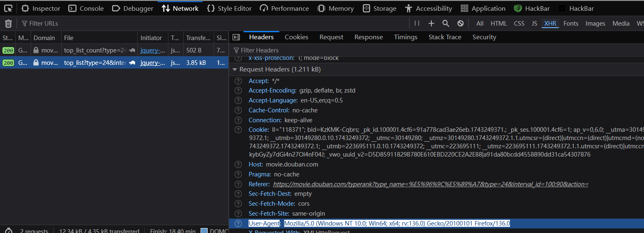This screenshot has height=233, width=644.
Task: Select the top_list_count request row
Action: pos(95,50)
